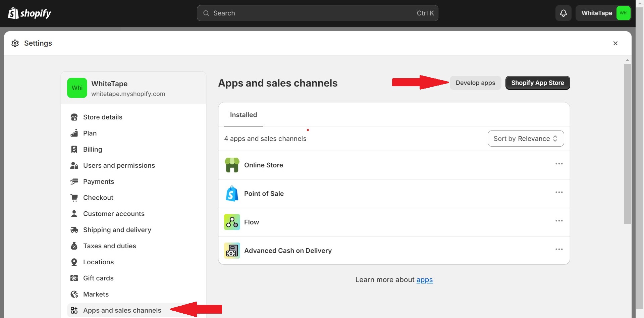Click the Customer accounts person icon
This screenshot has width=644, height=318.
tap(74, 214)
